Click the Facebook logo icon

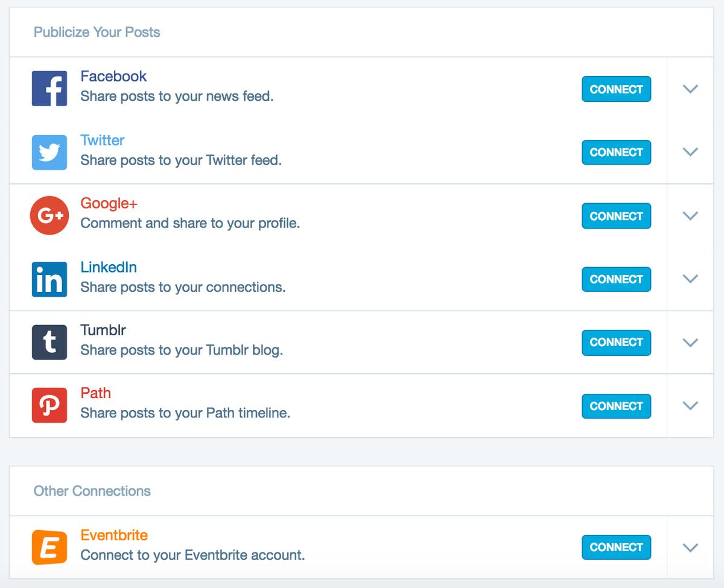pyautogui.click(x=49, y=88)
